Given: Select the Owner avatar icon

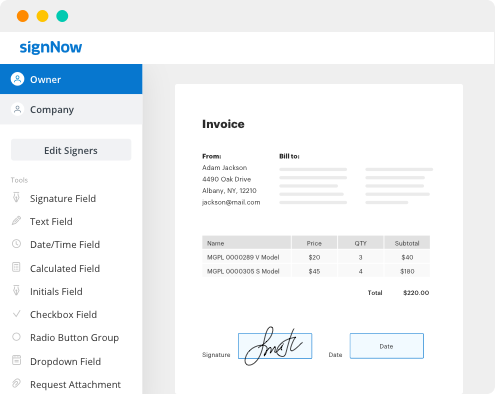Looking at the screenshot, I should (17, 79).
